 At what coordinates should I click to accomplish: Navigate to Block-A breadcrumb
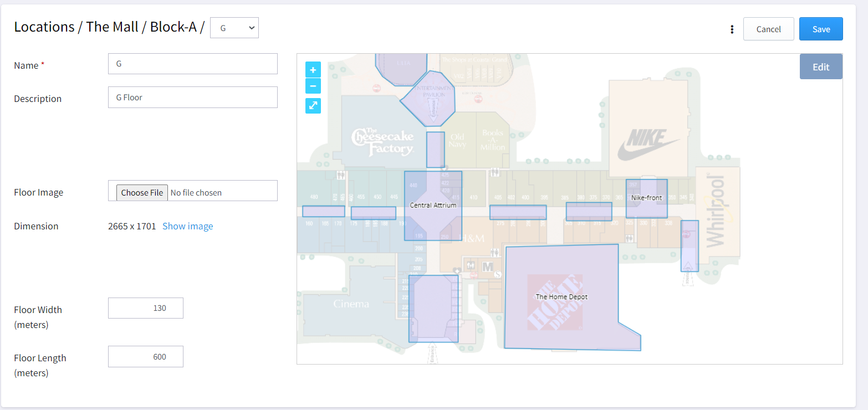point(173,27)
